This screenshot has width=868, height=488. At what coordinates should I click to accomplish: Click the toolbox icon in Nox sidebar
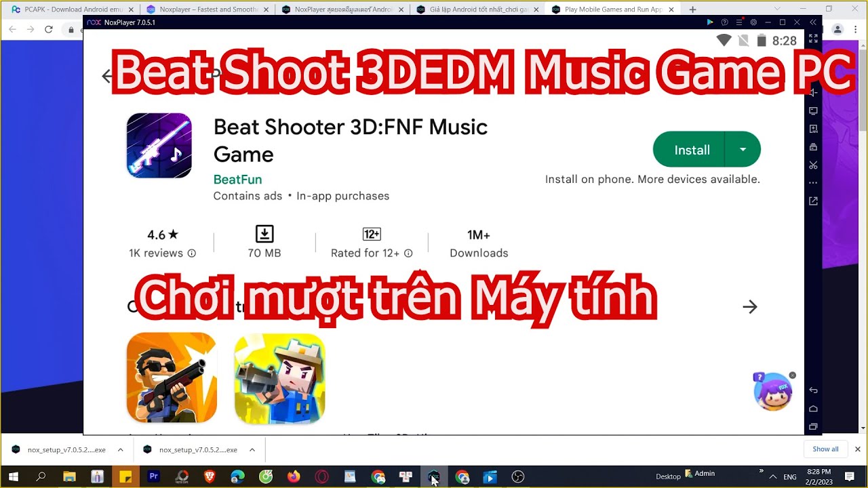[813, 147]
